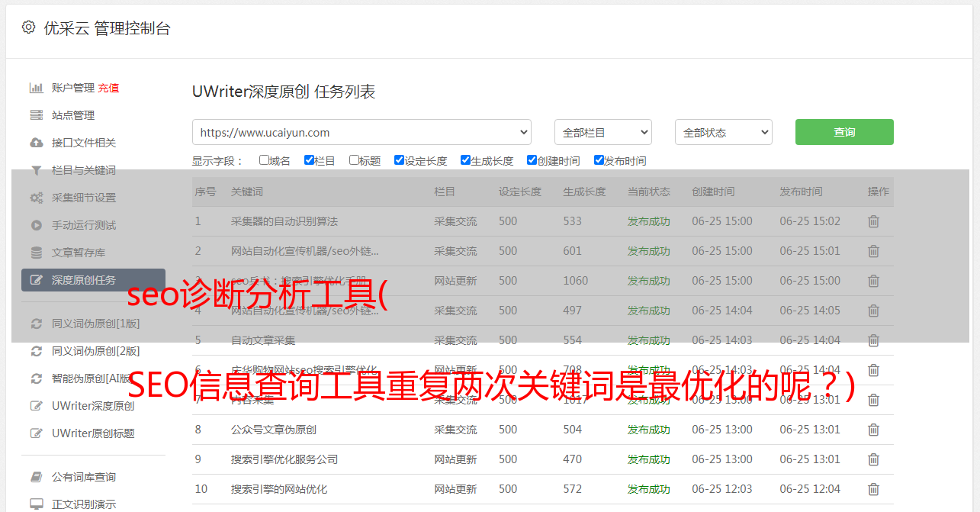Viewport: 980px width, 512px height.
Task: Click keyword 采集器的自动识别算法
Action: pyautogui.click(x=284, y=221)
